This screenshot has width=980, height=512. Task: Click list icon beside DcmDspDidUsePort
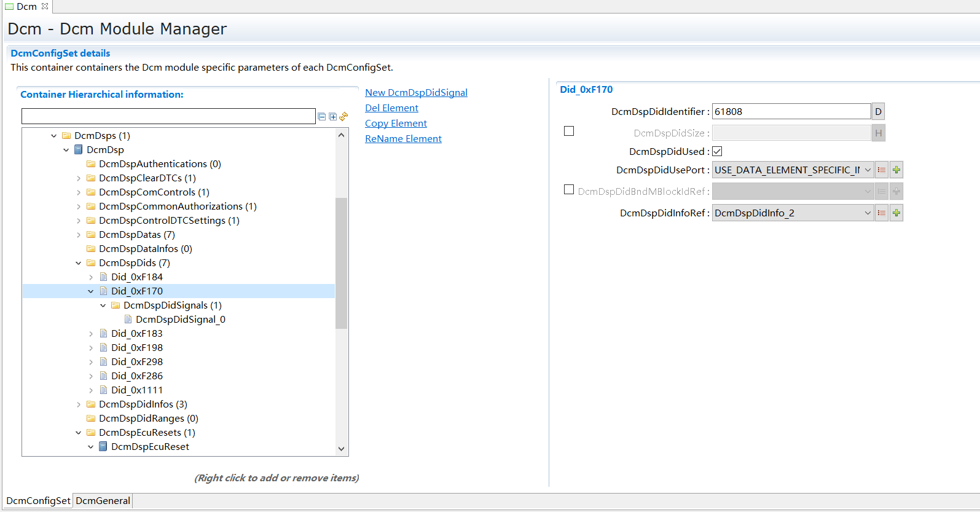[882, 170]
